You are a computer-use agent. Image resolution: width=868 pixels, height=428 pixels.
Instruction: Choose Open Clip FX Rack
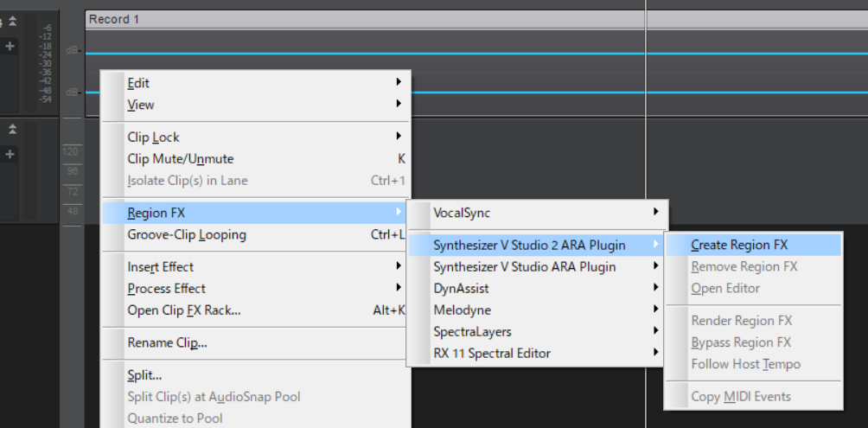256,310
